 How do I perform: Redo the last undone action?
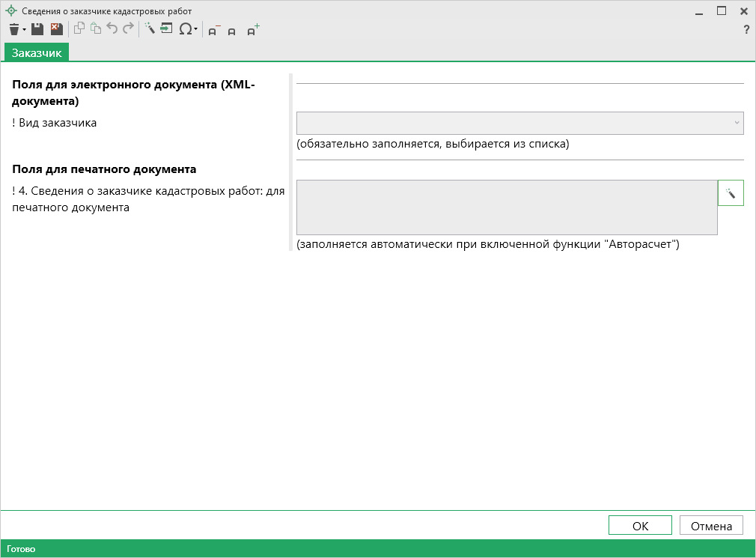[x=128, y=29]
